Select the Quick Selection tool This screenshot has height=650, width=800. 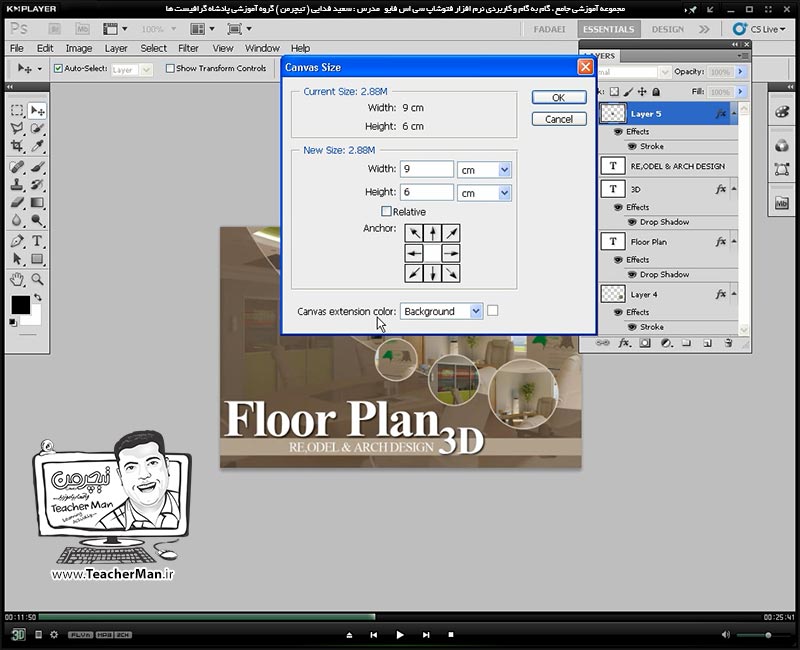click(37, 128)
